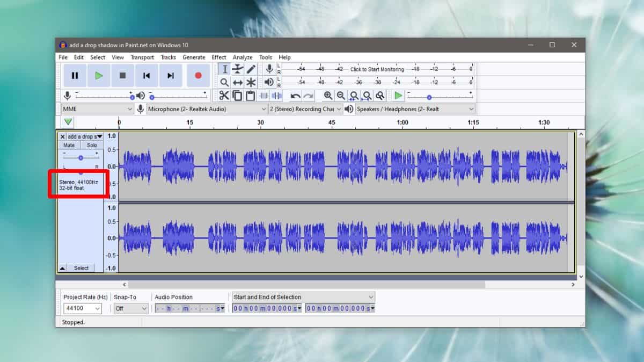Click the Play-at-speed green button
Viewport: 644px width, 362px height.
pos(398,96)
